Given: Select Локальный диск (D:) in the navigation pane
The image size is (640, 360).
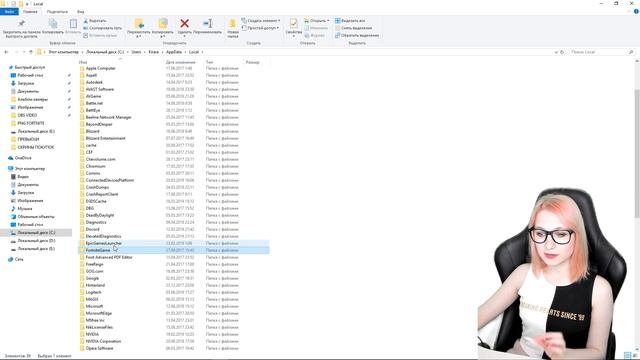Looking at the screenshot, I should coord(36,241).
